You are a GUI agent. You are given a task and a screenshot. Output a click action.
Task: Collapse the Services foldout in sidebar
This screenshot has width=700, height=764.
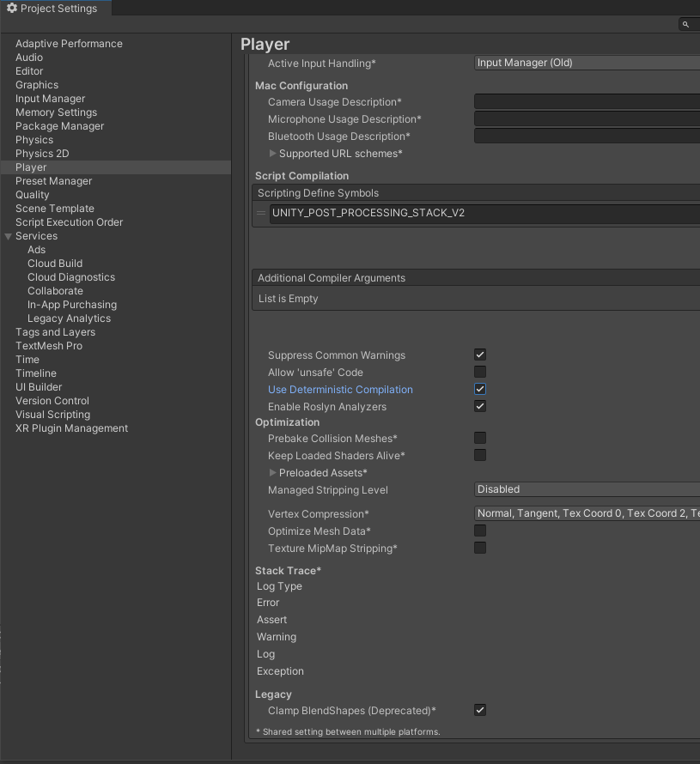coord(8,235)
